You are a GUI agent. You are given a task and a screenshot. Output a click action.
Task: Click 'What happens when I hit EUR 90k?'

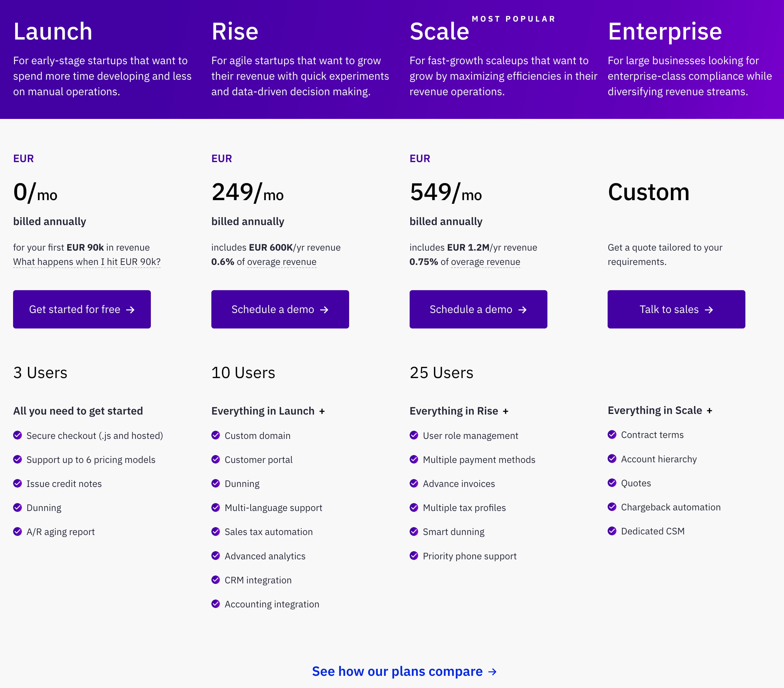(87, 262)
